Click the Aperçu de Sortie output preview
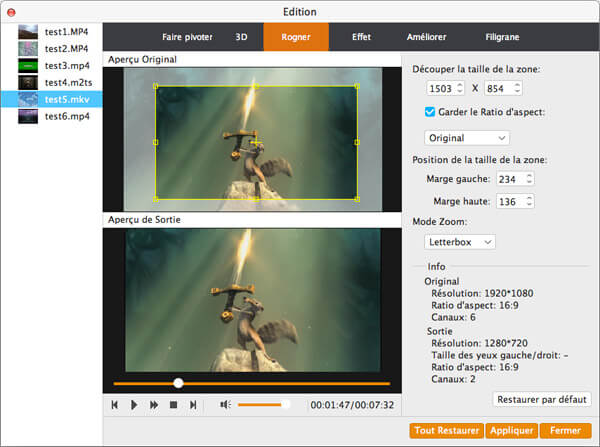Screen dimensions: 600x447 [253, 300]
